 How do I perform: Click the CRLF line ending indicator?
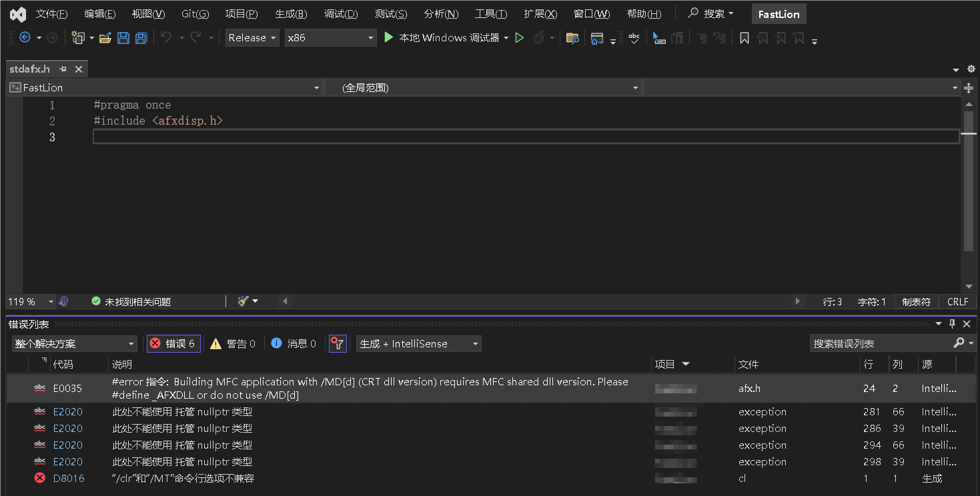[x=958, y=302]
